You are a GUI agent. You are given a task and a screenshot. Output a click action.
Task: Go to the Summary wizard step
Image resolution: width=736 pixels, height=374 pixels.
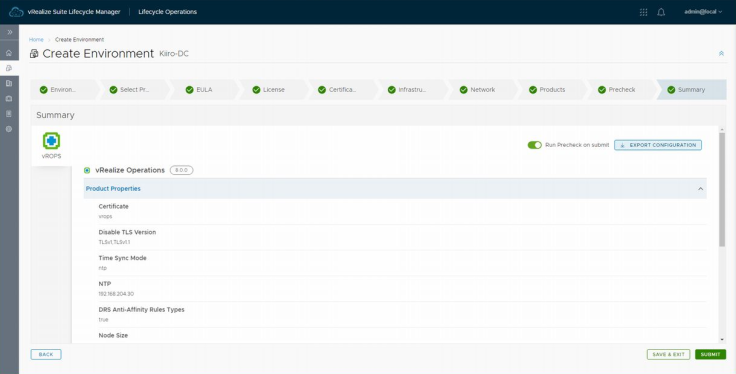pos(691,90)
